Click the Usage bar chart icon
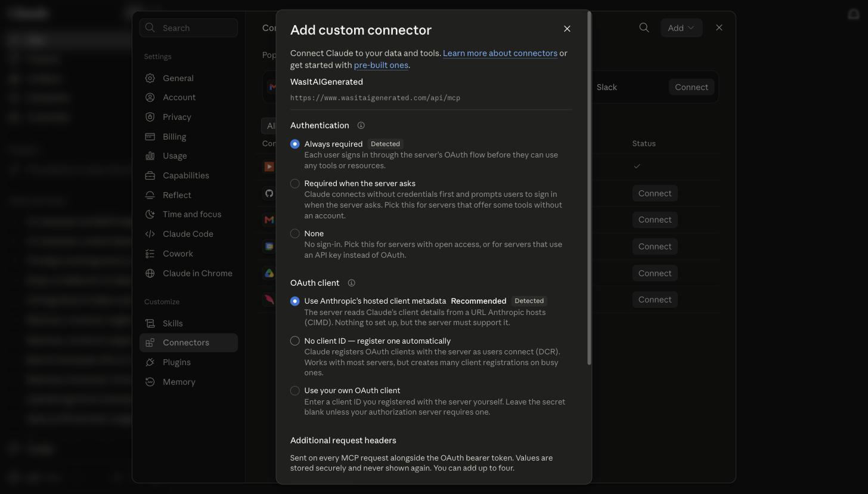Image resolution: width=868 pixels, height=494 pixels. 150,156
